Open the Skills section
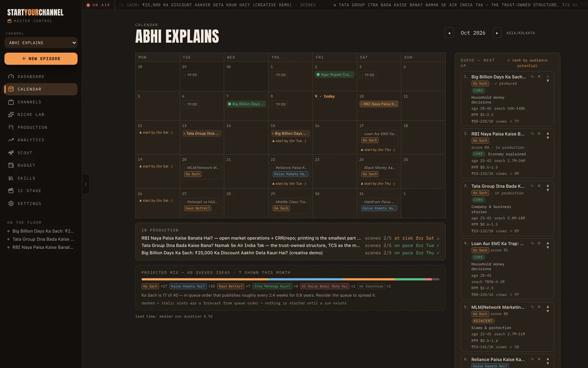The height and width of the screenshot is (368, 588). pos(41,178)
